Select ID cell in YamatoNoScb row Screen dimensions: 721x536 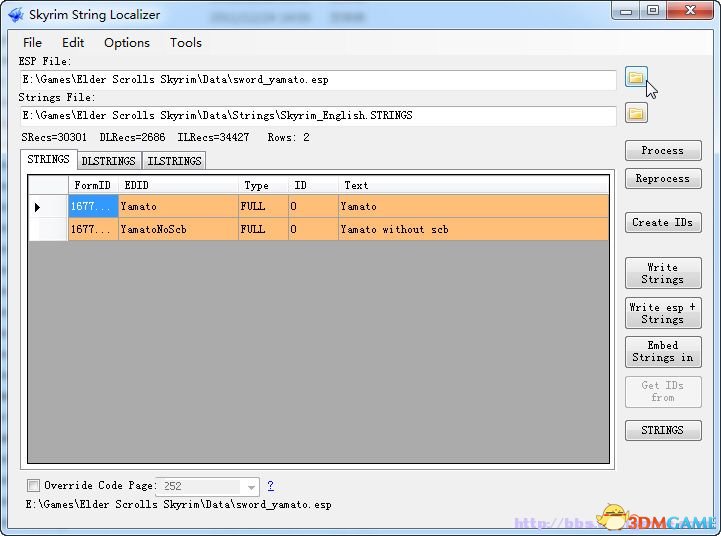pos(313,229)
